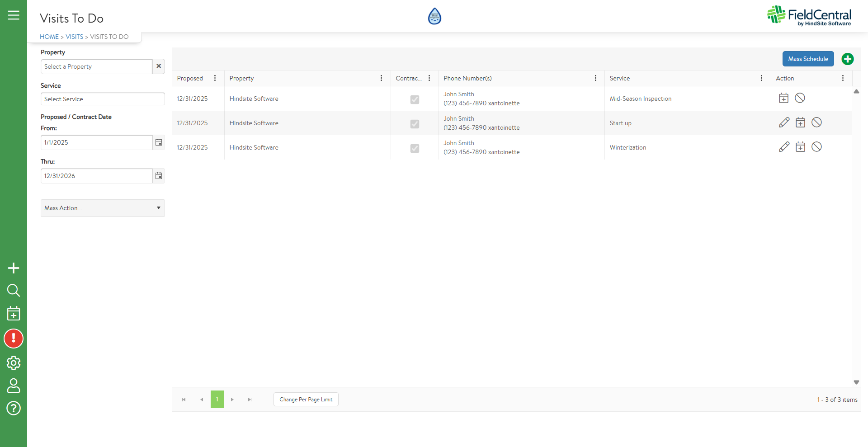Image resolution: width=868 pixels, height=447 pixels.
Task: Open the Service column options menu
Action: tap(761, 78)
